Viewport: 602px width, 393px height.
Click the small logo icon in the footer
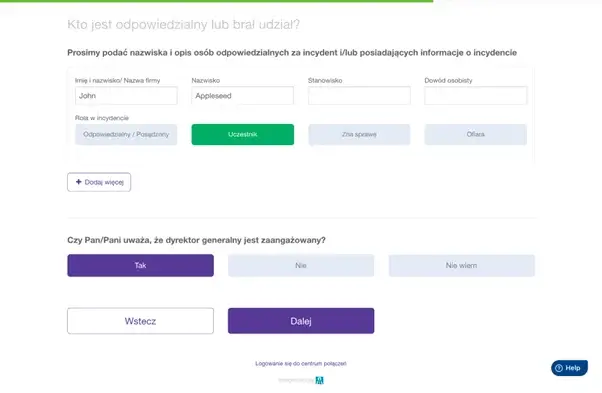click(319, 380)
